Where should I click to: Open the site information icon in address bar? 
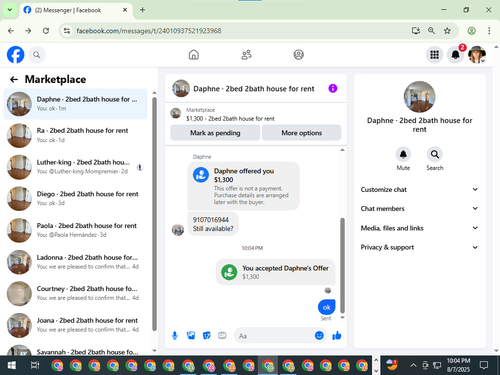point(67,31)
